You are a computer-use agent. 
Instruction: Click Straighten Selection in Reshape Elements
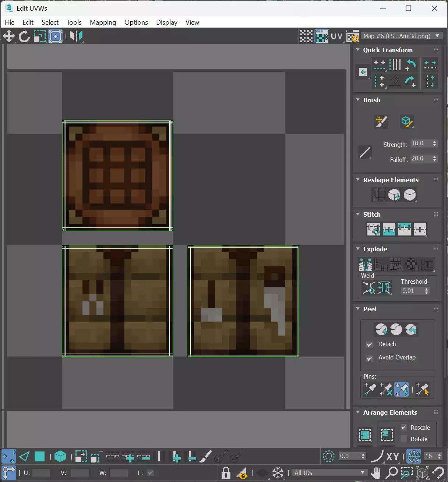coord(378,195)
